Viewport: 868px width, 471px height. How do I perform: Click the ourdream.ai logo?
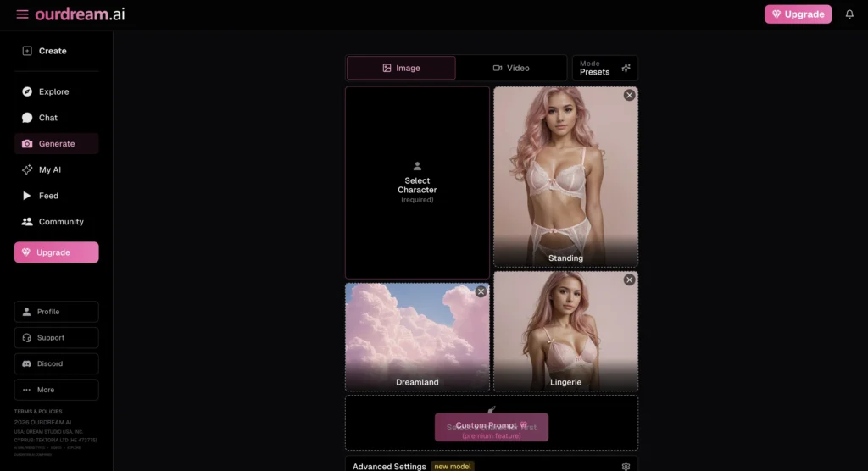pyautogui.click(x=81, y=14)
